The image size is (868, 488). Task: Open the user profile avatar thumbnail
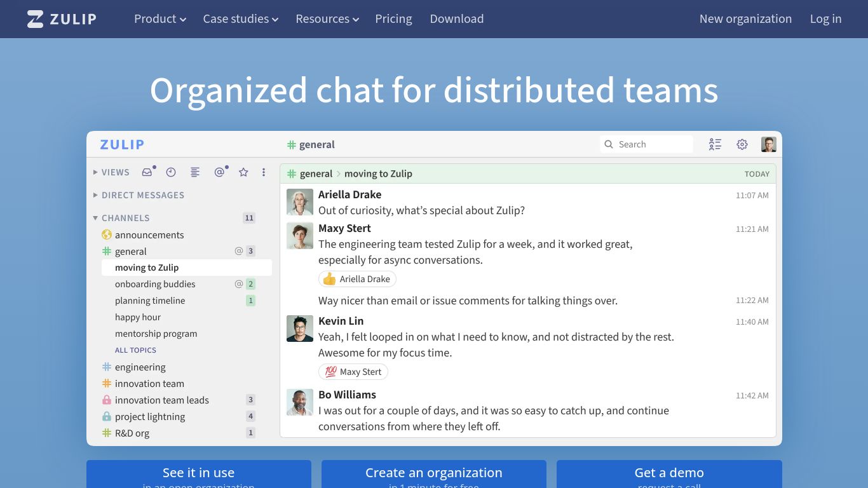tap(769, 144)
